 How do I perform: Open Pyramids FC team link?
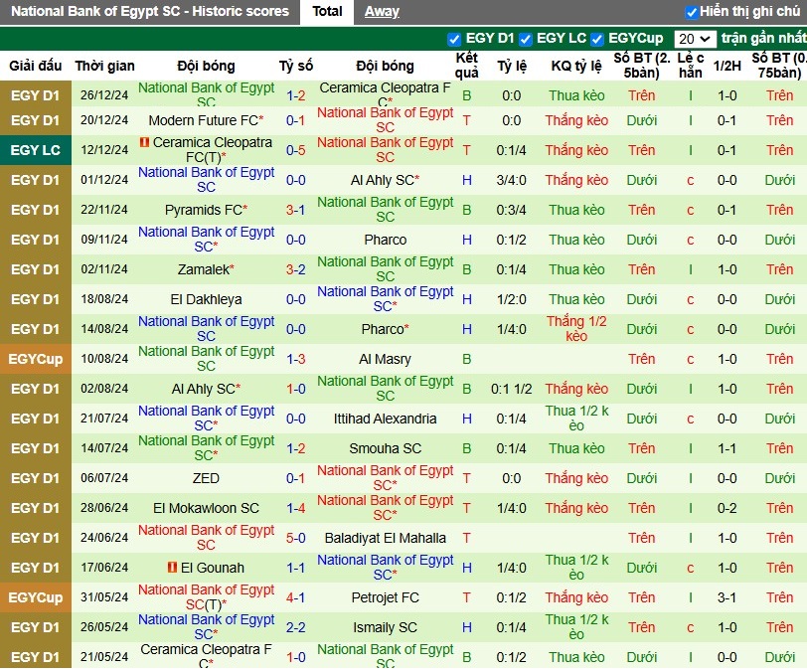206,210
